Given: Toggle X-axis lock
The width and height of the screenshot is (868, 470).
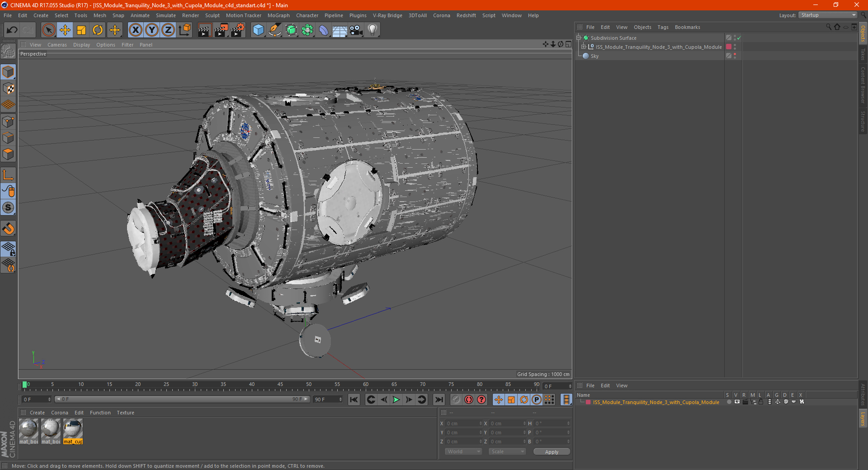Looking at the screenshot, I should (x=135, y=30).
